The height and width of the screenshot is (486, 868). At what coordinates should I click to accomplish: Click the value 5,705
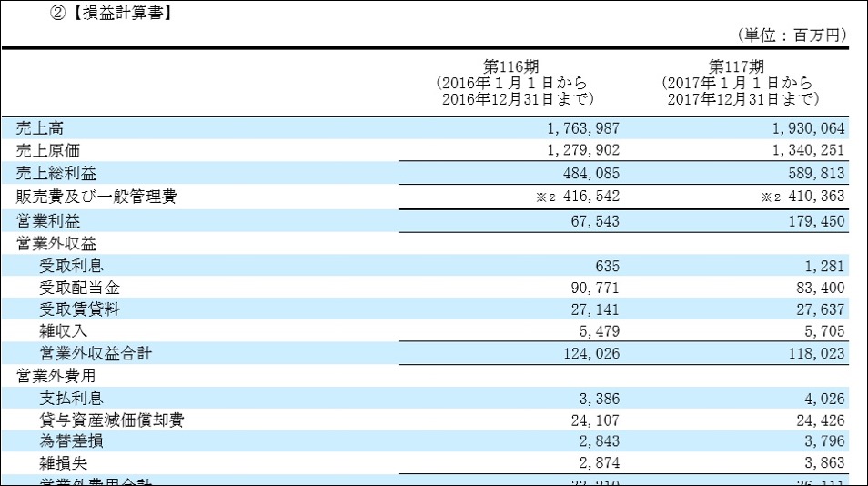click(824, 331)
